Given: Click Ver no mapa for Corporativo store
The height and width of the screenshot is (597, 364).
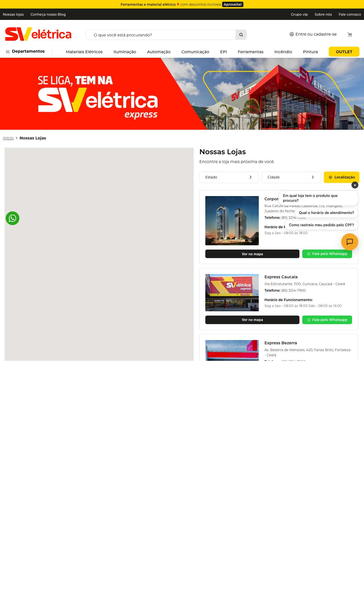Looking at the screenshot, I should [x=252, y=254].
